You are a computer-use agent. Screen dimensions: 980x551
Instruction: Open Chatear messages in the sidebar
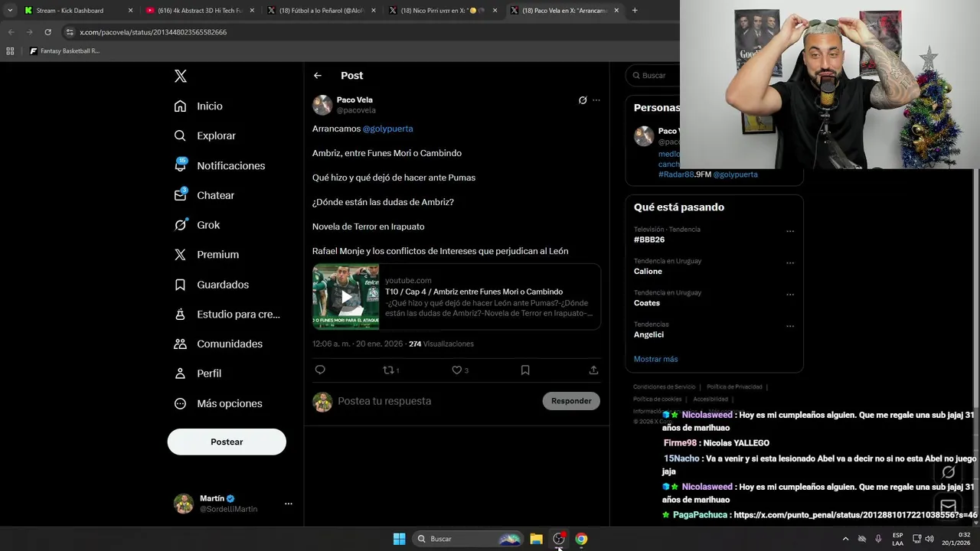204,195
